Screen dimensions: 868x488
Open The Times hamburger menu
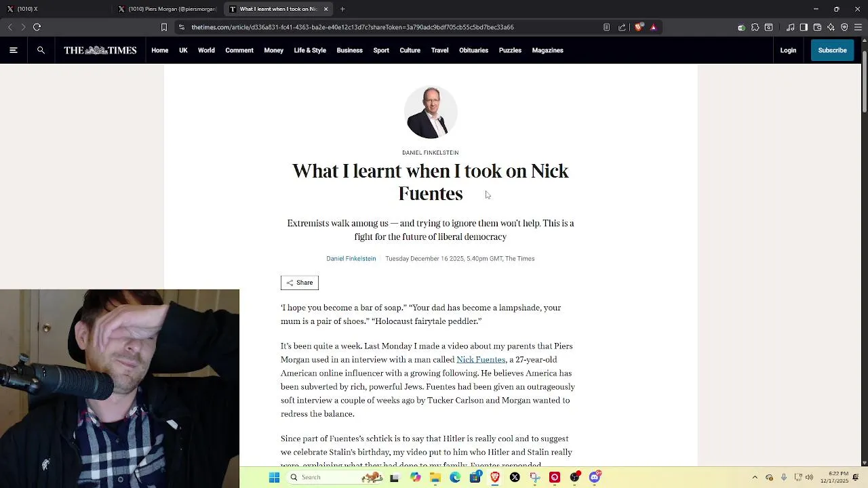tap(13, 50)
